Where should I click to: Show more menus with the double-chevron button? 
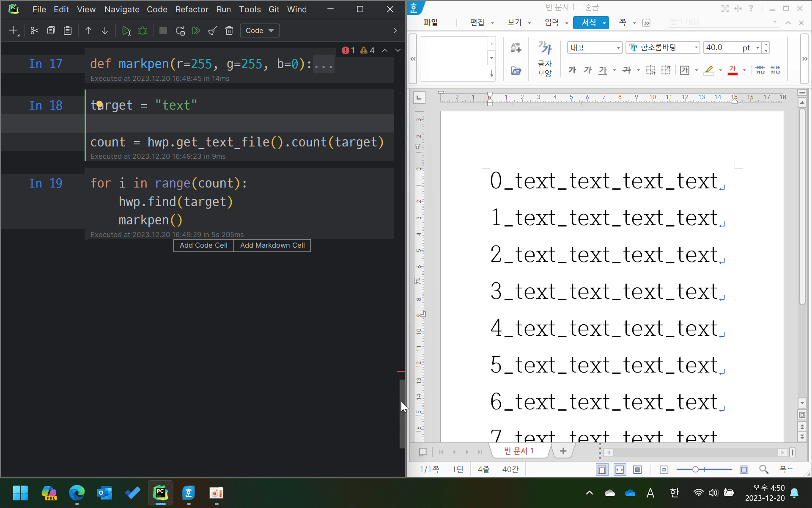point(646,23)
